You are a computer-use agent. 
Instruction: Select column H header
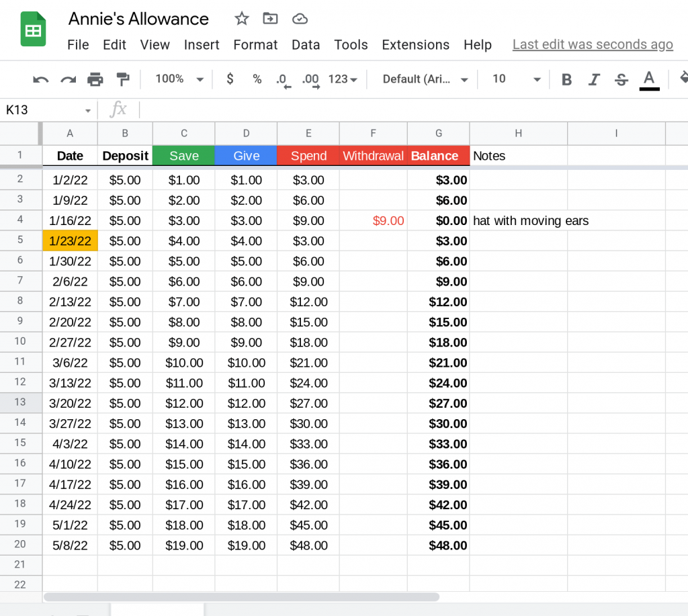[x=518, y=134]
